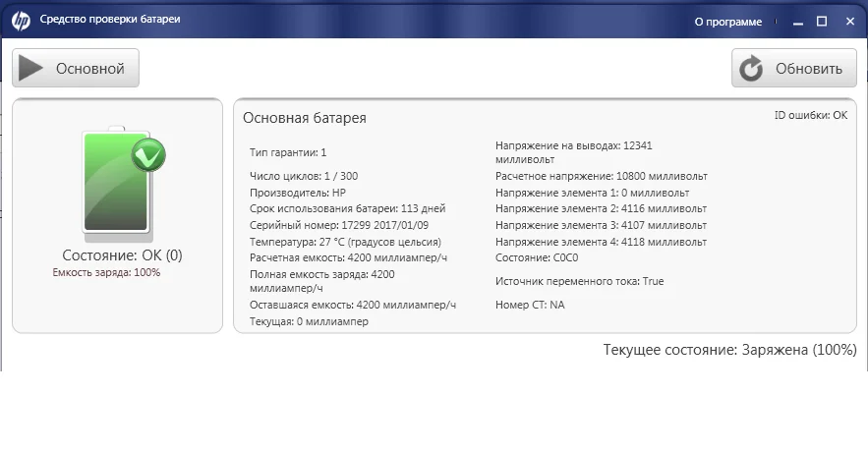Maximize the battery check window
Image resolution: width=868 pixels, height=452 pixels.
[x=822, y=22]
